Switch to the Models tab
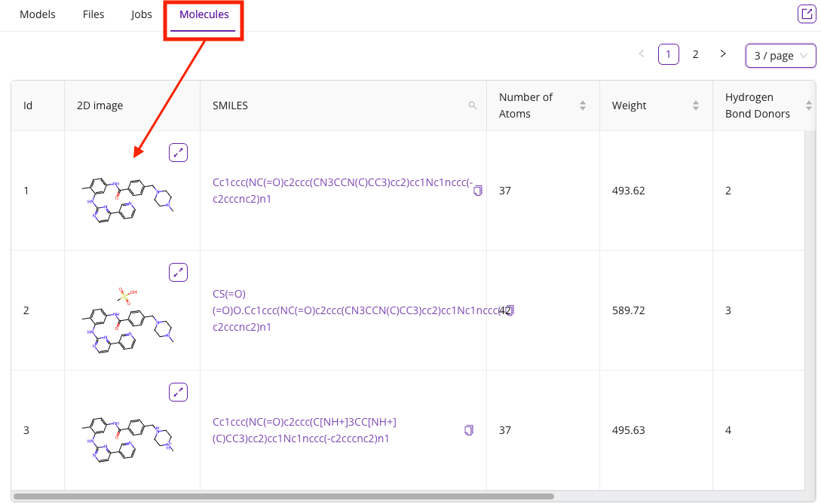This screenshot has width=821, height=504. 38,14
